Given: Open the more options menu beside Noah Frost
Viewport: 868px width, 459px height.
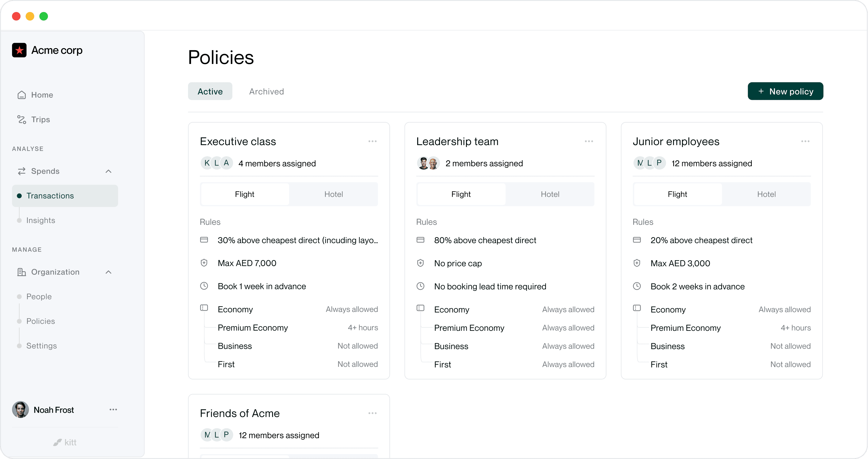Looking at the screenshot, I should click(x=113, y=410).
